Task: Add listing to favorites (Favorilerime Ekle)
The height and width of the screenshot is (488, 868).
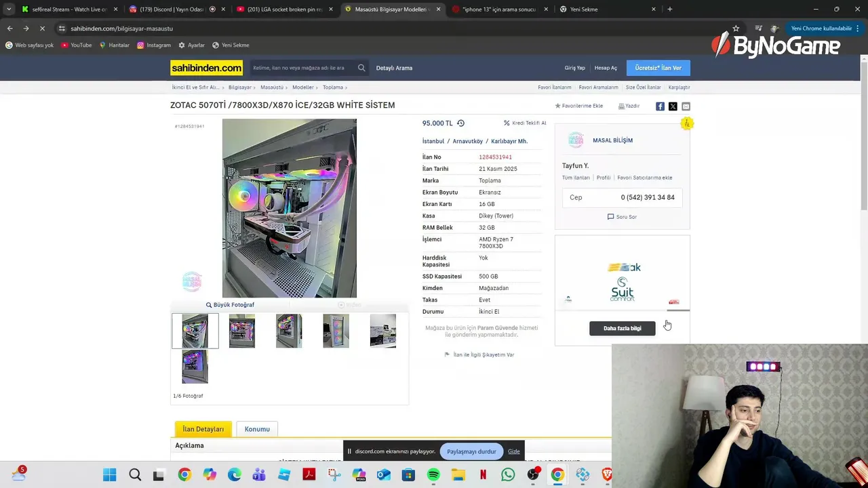Action: tap(579, 106)
